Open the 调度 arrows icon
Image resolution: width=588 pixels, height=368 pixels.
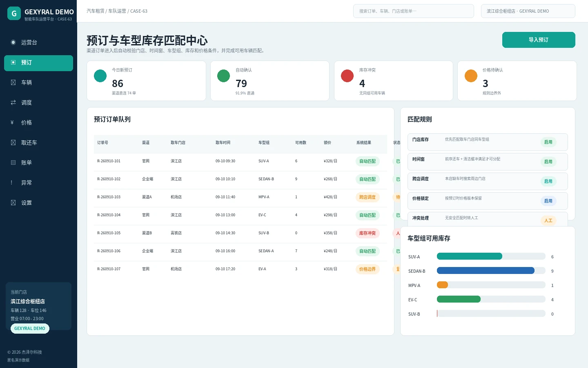13,103
